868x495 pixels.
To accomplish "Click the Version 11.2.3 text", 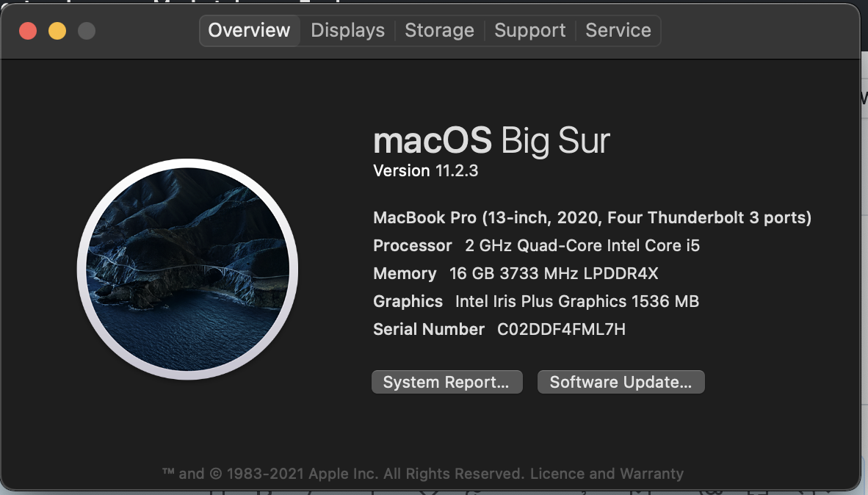I will click(x=426, y=170).
